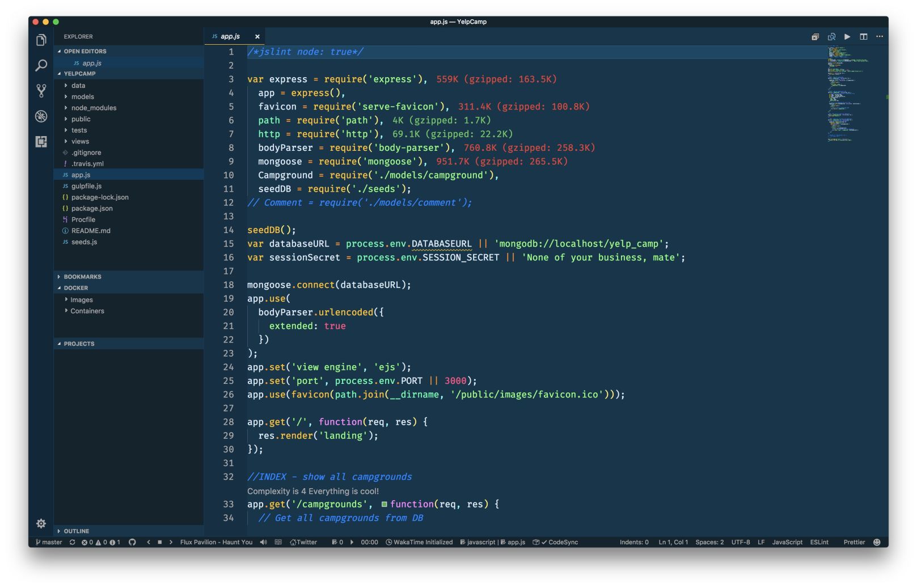Skip to next track in status bar
The image size is (917, 588).
(x=171, y=542)
